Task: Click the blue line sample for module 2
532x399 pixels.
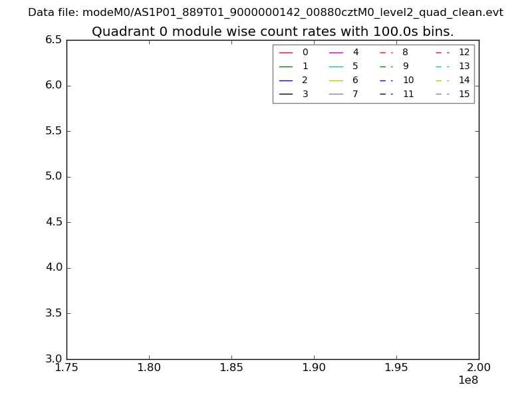Action: (x=286, y=80)
